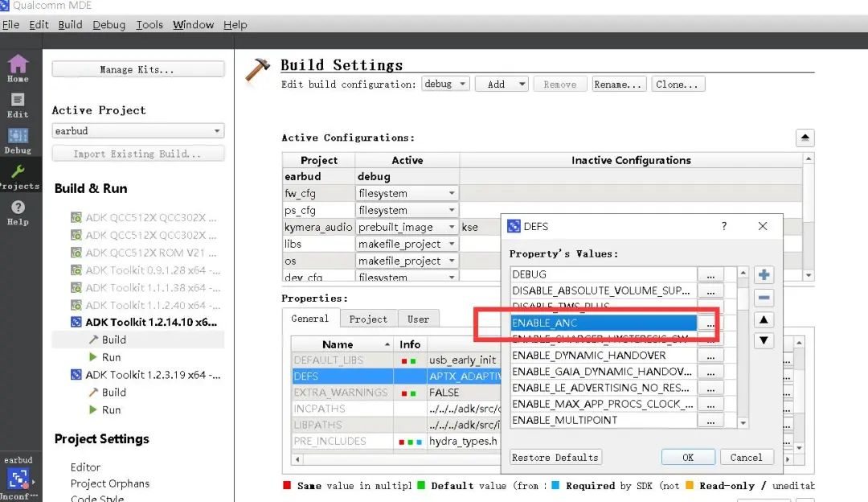This screenshot has height=502, width=868.
Task: Move ENABLE_ANC down with down arrow
Action: tap(764, 340)
